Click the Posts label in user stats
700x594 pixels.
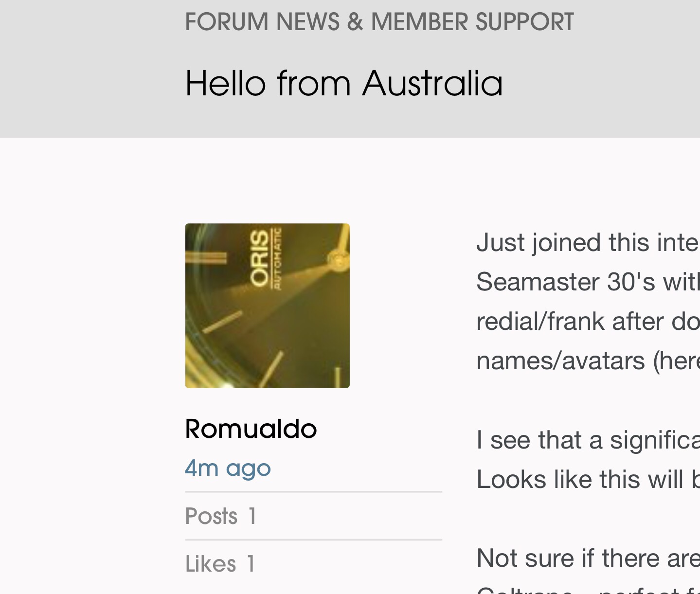point(211,516)
